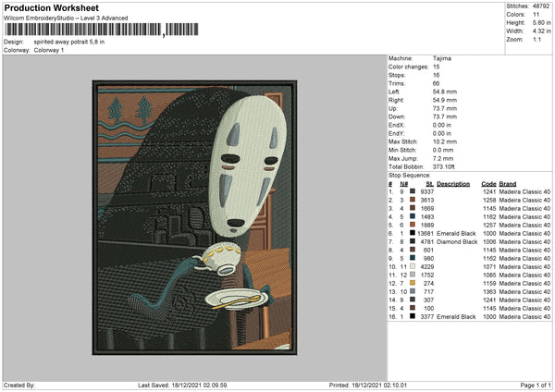The height and width of the screenshot is (392, 555).
Task: Click the barcode under the worksheet title
Action: 102,30
